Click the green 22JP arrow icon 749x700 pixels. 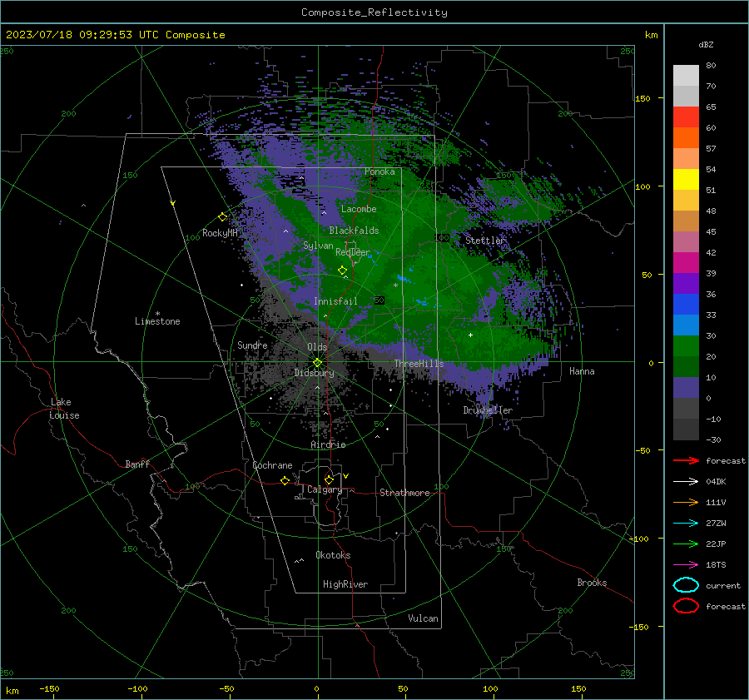[x=686, y=544]
